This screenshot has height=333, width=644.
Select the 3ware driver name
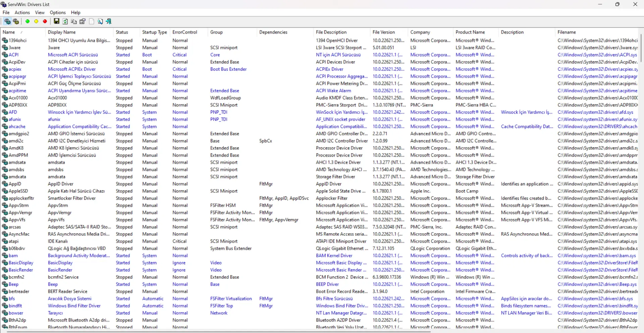(x=14, y=48)
